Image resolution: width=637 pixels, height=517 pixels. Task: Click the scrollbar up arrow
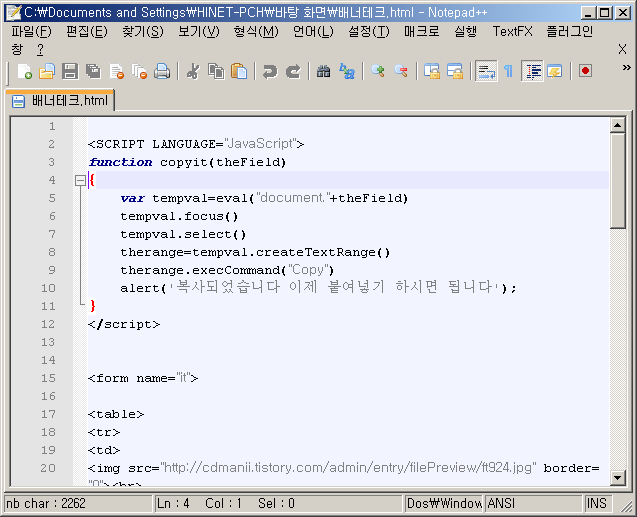(617, 125)
